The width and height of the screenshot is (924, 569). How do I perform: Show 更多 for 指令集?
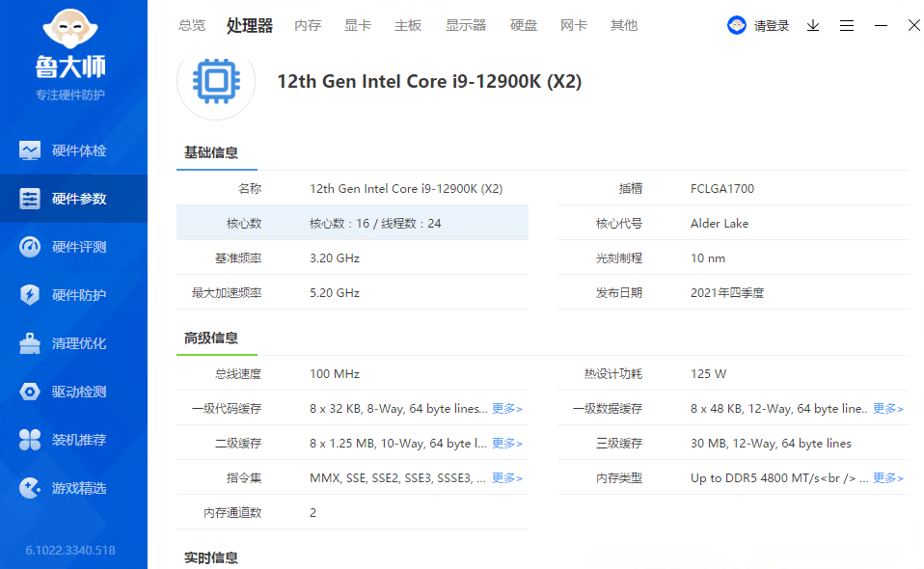(x=506, y=478)
